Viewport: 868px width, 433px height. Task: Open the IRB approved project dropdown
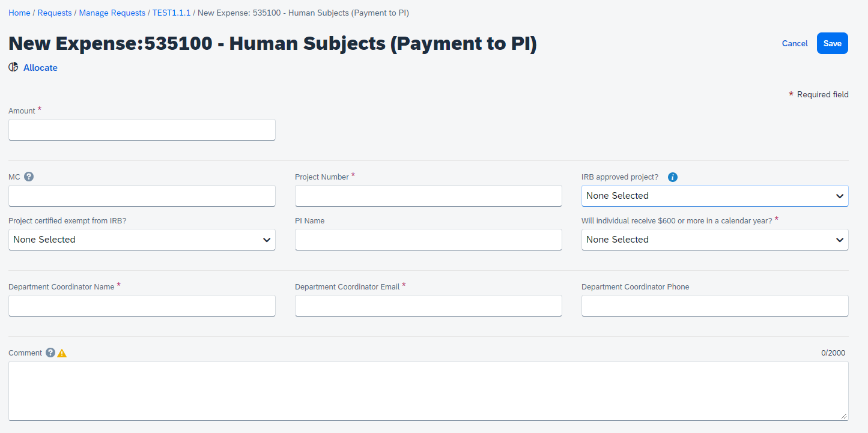coord(714,196)
